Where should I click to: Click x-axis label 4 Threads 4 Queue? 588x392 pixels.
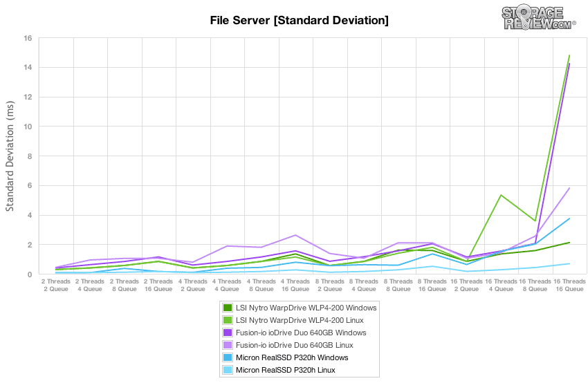pyautogui.click(x=227, y=286)
